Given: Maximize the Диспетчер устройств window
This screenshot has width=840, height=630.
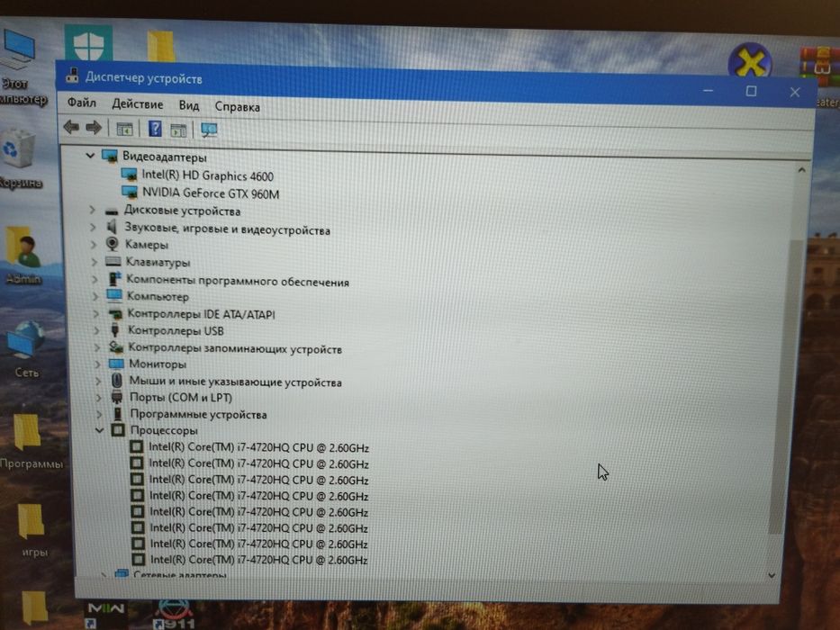Looking at the screenshot, I should (751, 91).
